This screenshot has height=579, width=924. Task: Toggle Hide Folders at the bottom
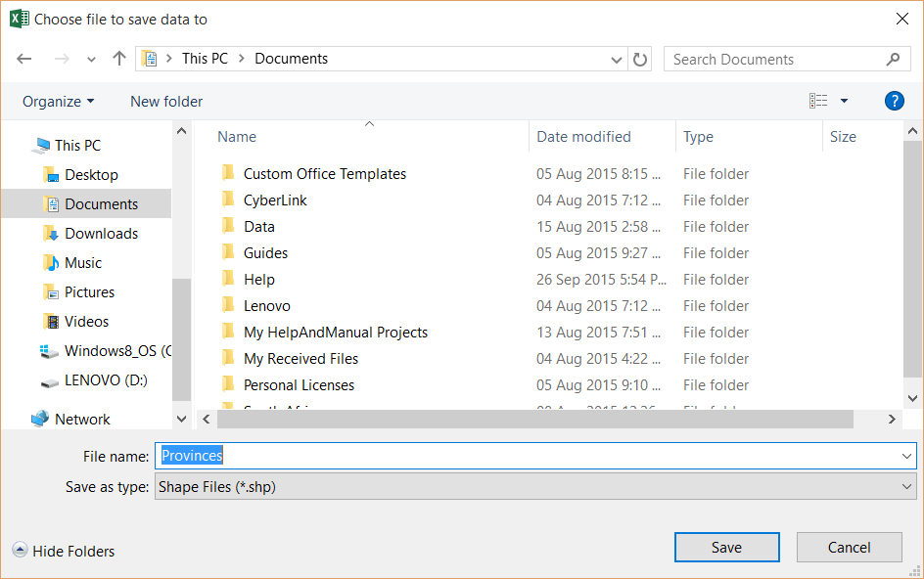click(x=63, y=551)
